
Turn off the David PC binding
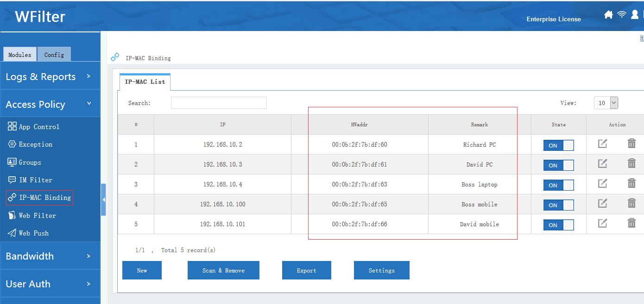point(558,165)
